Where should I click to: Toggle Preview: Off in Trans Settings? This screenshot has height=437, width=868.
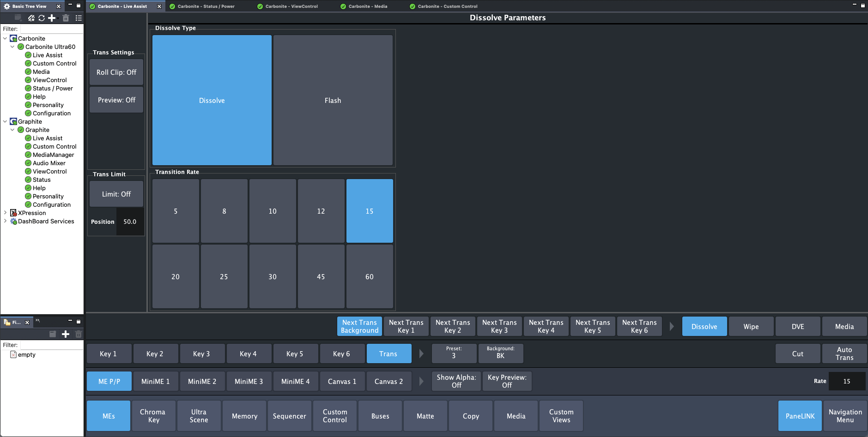[116, 100]
